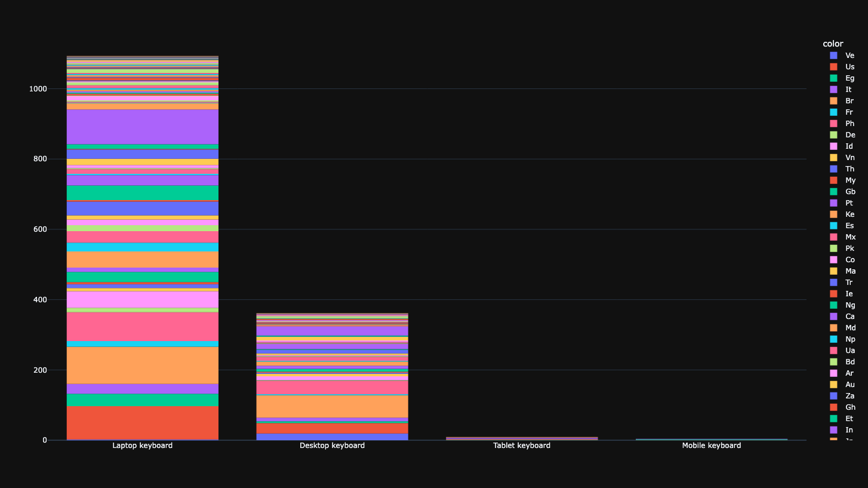Click the pink Ua legend color swatch
Screen dimensions: 868x488
pos(833,351)
